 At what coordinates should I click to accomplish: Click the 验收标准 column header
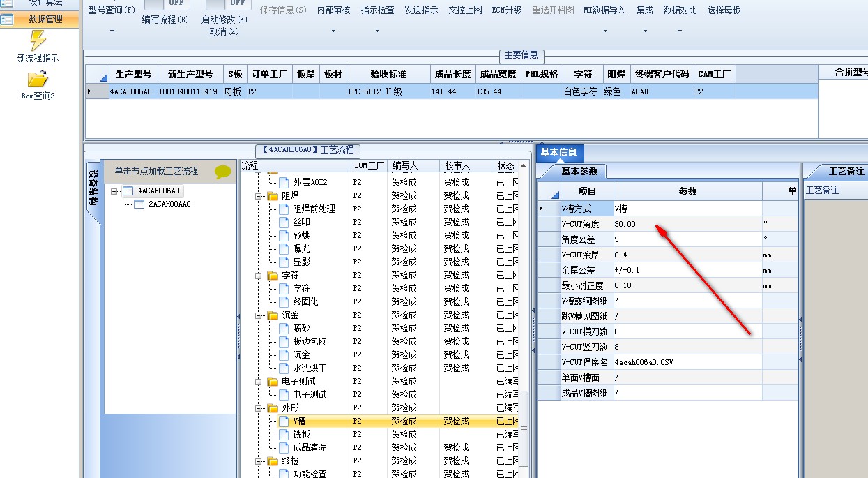click(388, 74)
